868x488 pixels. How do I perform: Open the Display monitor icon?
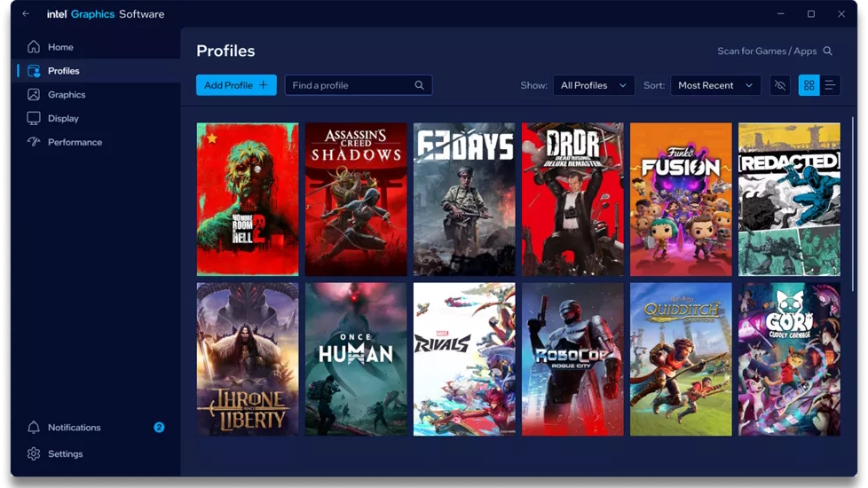pyautogui.click(x=34, y=118)
